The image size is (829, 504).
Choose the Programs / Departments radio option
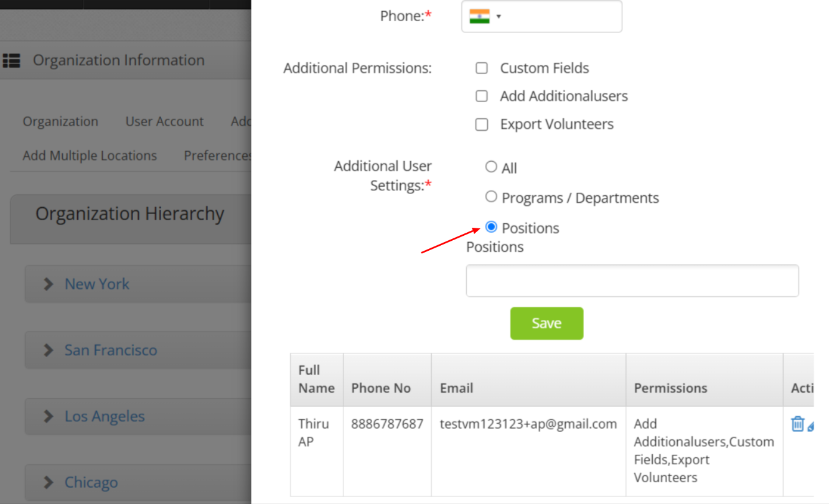tap(491, 197)
